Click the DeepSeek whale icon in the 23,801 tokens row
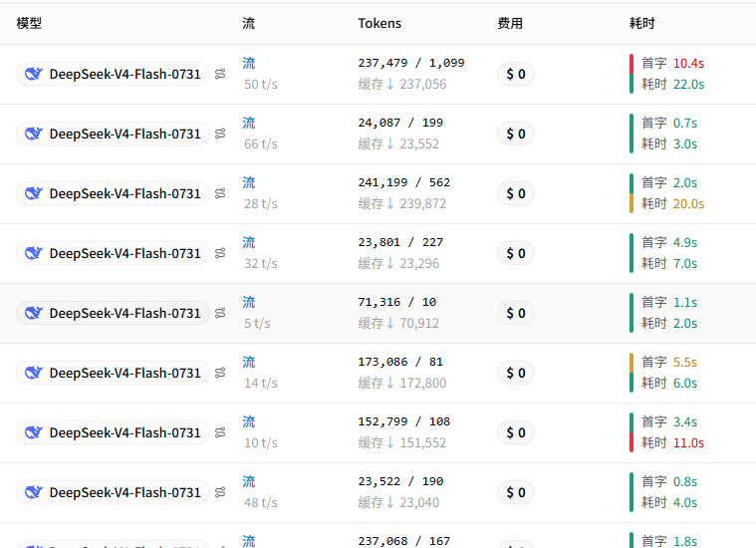Viewport: 756px width, 548px height. coord(34,253)
